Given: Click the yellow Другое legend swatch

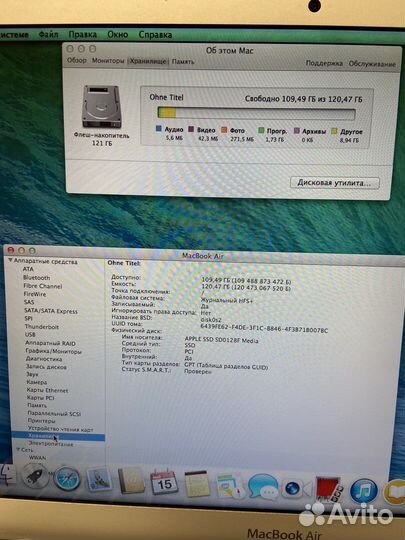Looking at the screenshot, I should pyautogui.click(x=334, y=131).
